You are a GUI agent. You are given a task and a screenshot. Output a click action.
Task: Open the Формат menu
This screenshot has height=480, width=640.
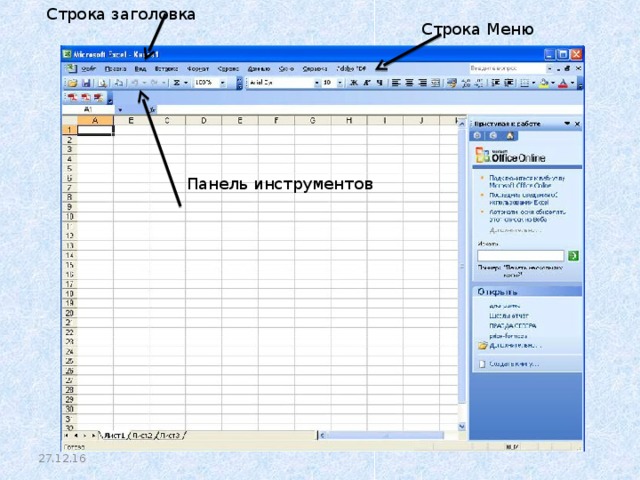tap(198, 69)
